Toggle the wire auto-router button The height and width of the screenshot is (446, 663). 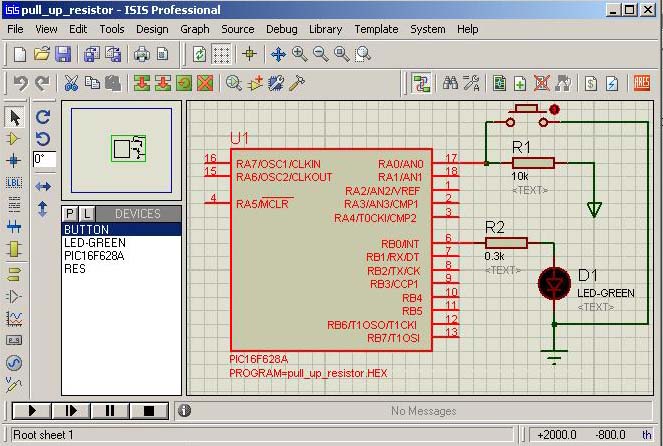pos(421,83)
